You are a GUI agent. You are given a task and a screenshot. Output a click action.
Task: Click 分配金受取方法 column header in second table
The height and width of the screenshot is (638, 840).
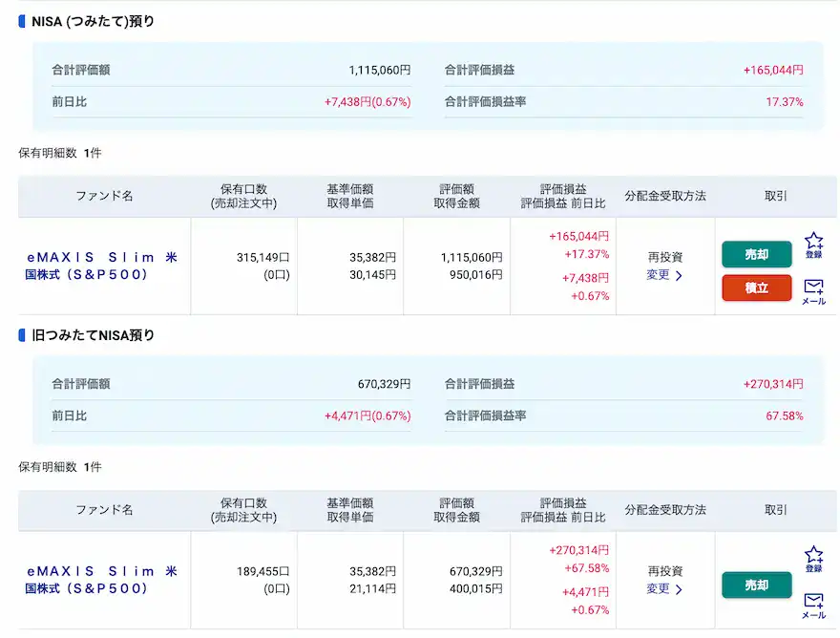point(665,510)
